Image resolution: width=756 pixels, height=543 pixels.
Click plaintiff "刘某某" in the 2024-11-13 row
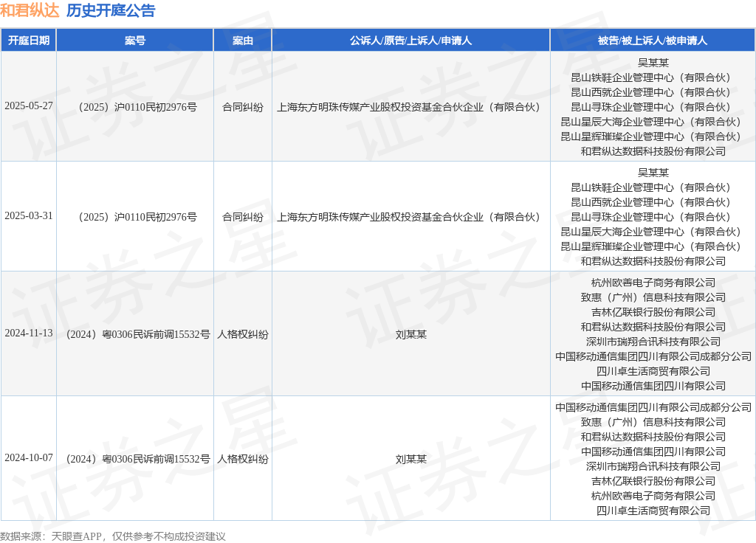[x=410, y=334]
